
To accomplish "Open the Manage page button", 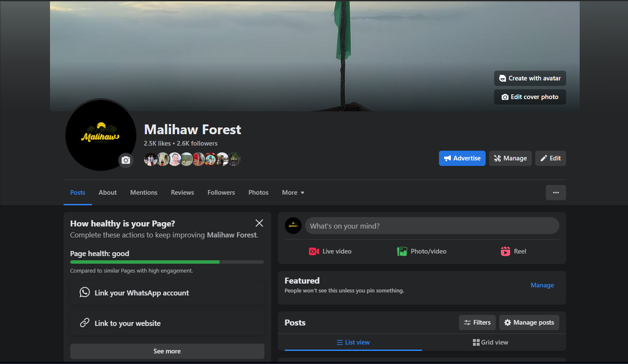I will pos(510,158).
